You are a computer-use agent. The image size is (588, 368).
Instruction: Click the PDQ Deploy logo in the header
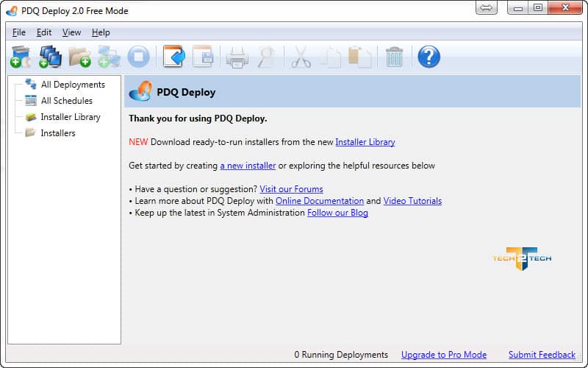pyautogui.click(x=140, y=91)
